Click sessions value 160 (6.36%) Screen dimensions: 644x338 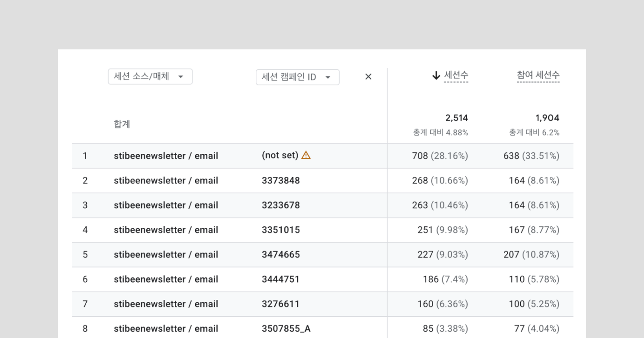443,304
